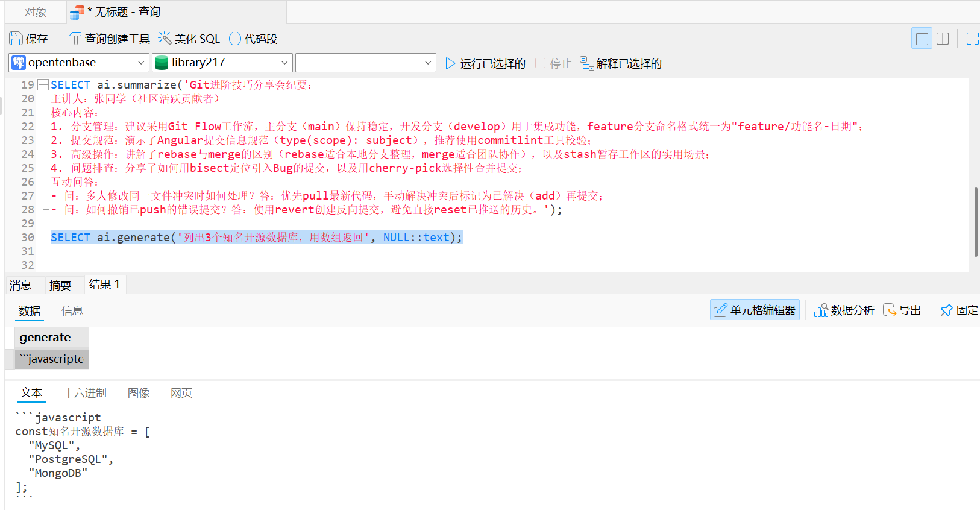
Task: Insert a code snippet (代码段)
Action: tap(253, 39)
